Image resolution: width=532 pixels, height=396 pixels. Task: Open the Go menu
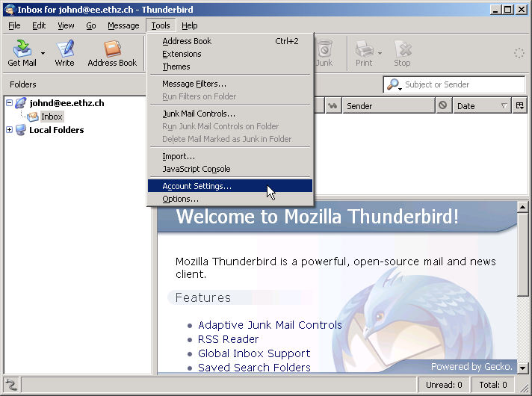pos(91,25)
